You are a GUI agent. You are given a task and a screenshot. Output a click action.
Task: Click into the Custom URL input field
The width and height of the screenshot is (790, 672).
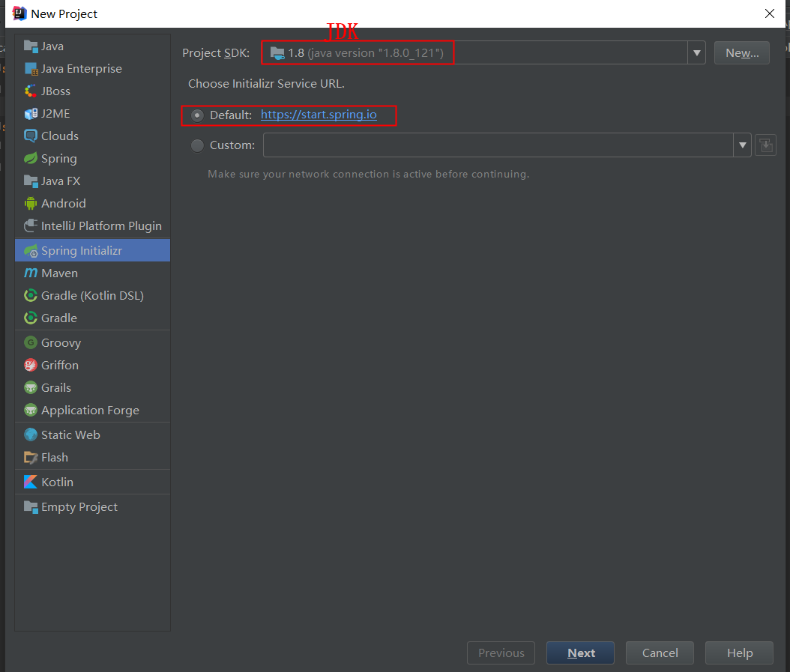click(498, 145)
